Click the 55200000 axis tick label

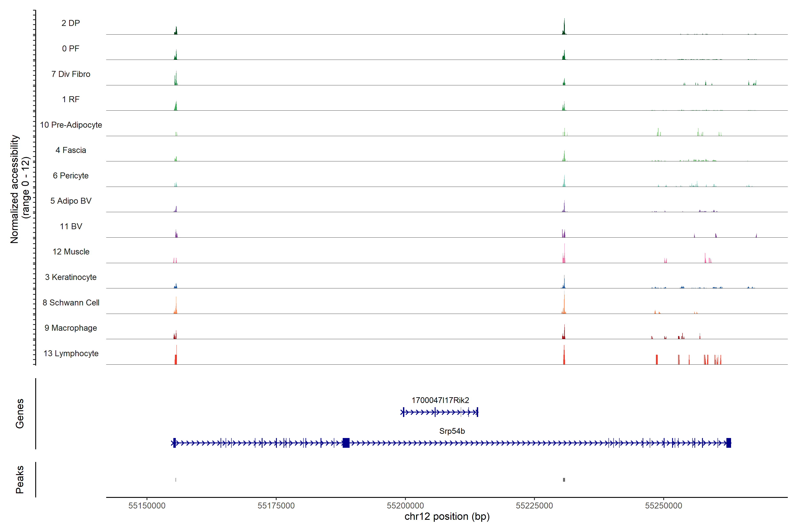(405, 506)
